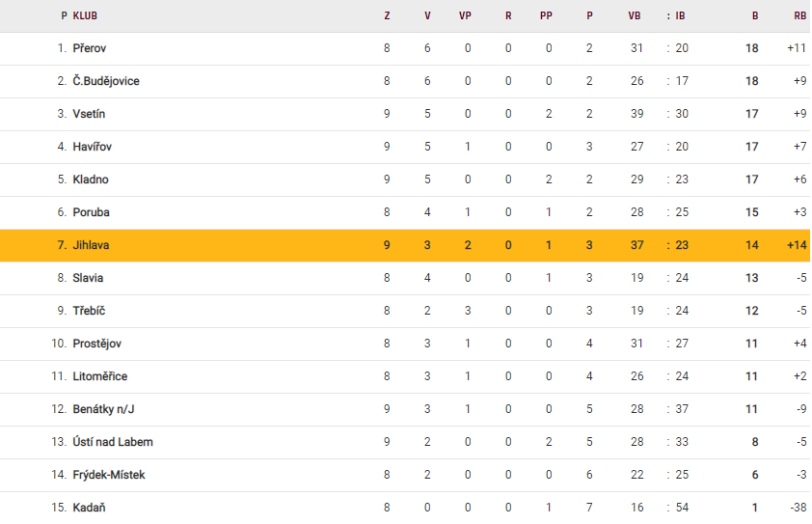Click the B points column header
The image size is (812, 524).
pos(755,15)
